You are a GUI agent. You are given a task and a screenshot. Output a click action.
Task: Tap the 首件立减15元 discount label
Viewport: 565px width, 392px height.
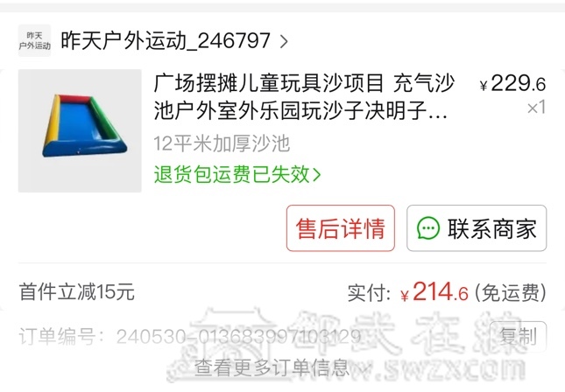[77, 292]
